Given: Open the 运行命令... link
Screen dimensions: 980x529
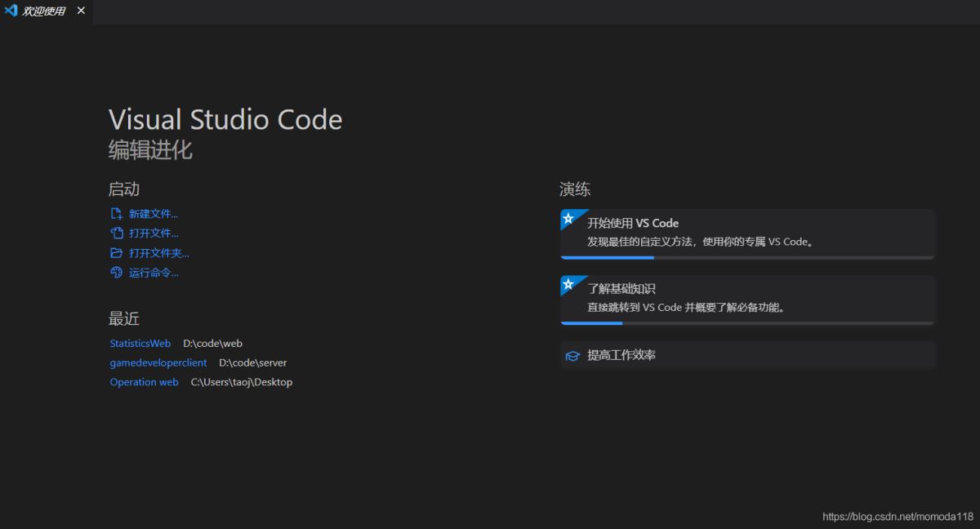Looking at the screenshot, I should coord(154,273).
